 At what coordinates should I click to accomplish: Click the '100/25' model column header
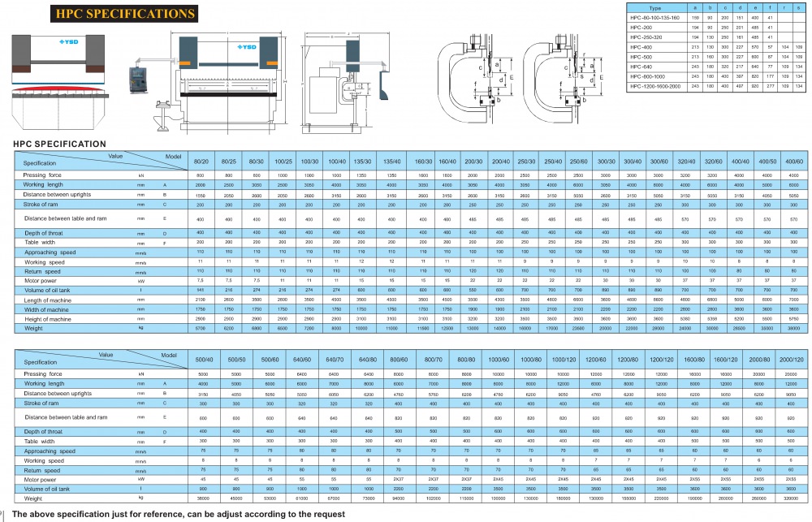283,162
